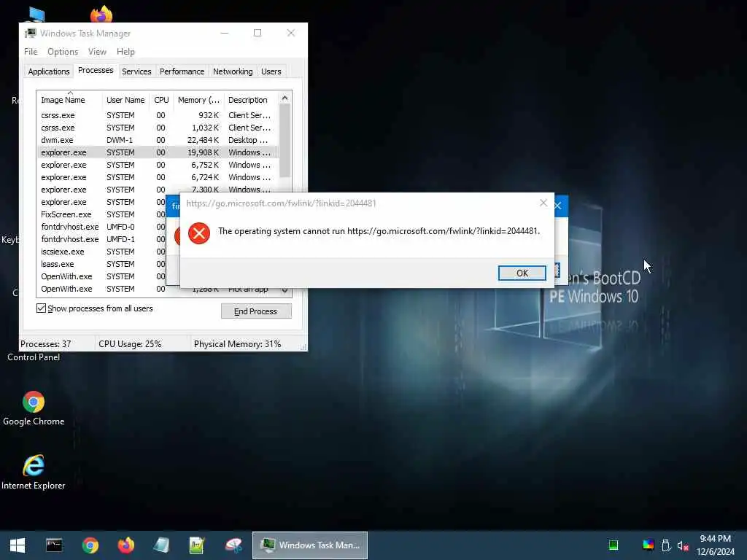Open the taskbar clock showing 9:44 PM
Image resolution: width=747 pixels, height=560 pixels.
tap(715, 545)
